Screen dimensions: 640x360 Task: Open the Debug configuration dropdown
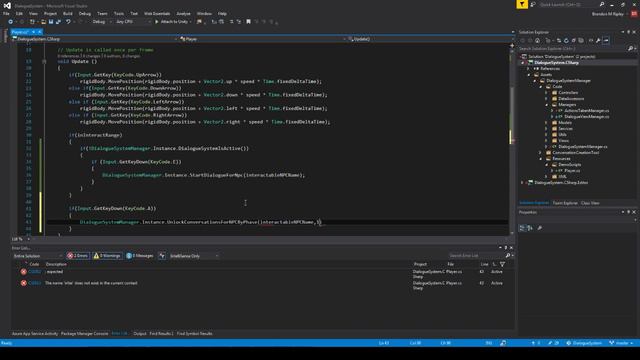[101, 22]
